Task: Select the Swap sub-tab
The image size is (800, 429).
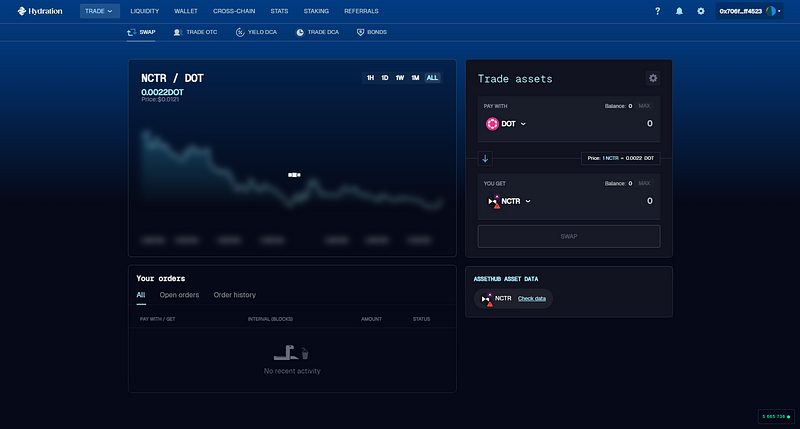Action: click(x=141, y=32)
